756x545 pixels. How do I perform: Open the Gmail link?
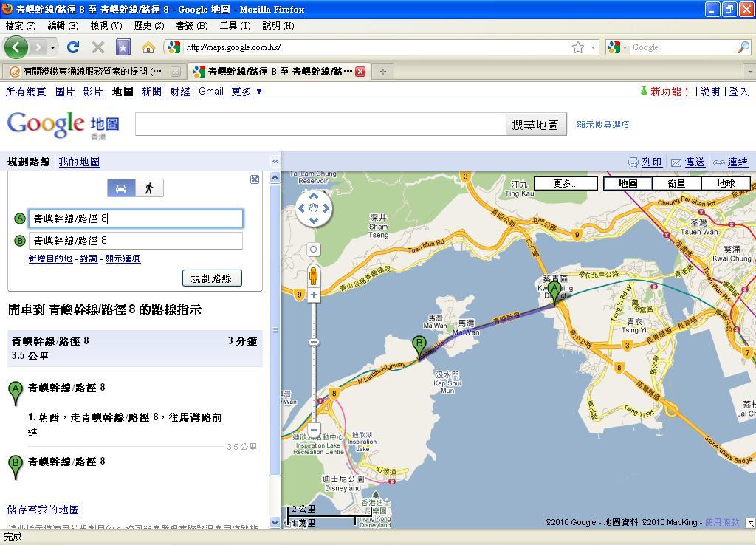point(211,92)
